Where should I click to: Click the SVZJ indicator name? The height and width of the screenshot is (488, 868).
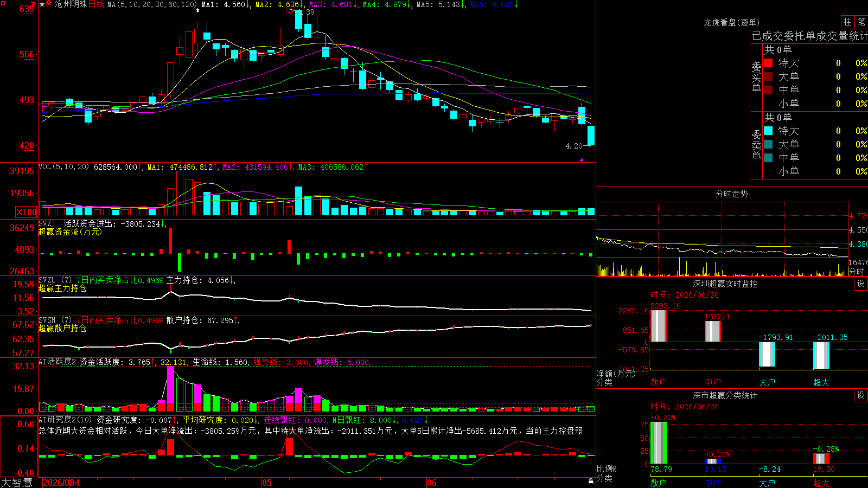pyautogui.click(x=47, y=224)
